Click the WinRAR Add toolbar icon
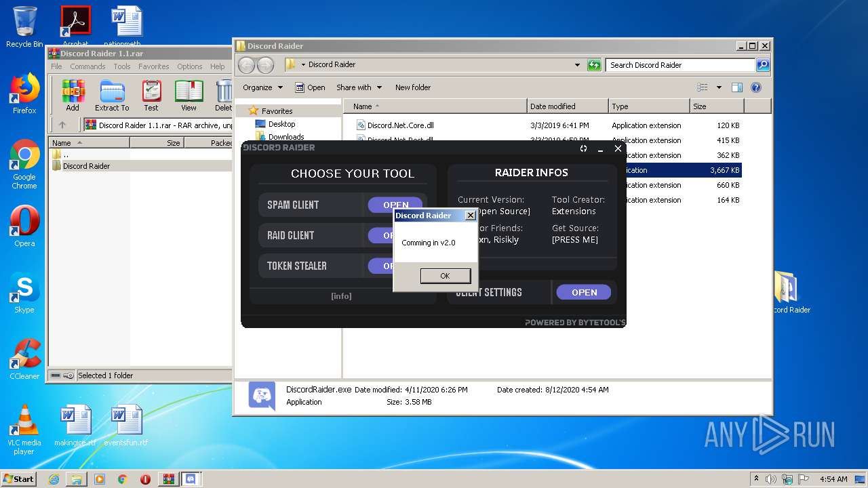Image resolution: width=868 pixels, height=488 pixels. coord(73,96)
